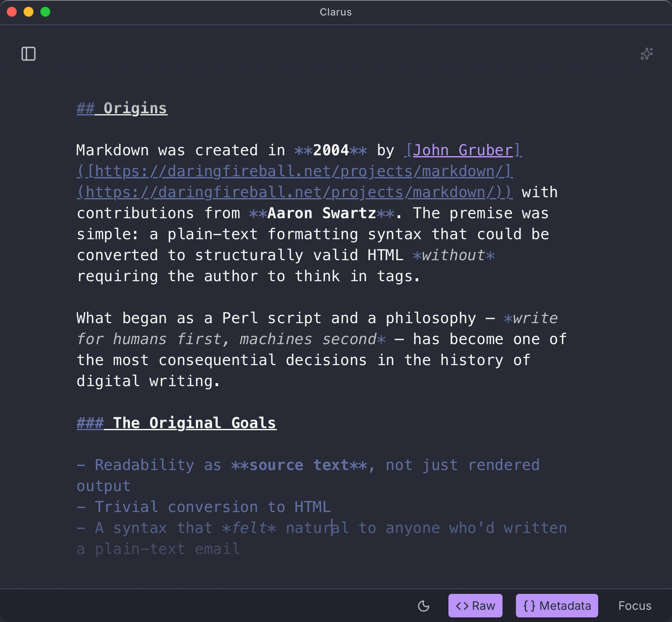This screenshot has height=622, width=672.
Task: Click the parenthesized daringfireball.net/projects/markdown URL
Action: [x=295, y=192]
